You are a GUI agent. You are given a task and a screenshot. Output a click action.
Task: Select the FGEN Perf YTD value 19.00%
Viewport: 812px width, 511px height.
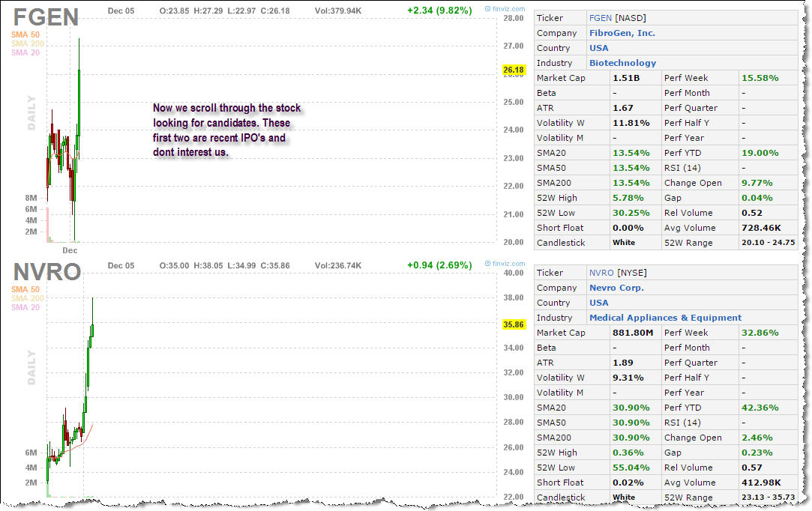point(760,154)
